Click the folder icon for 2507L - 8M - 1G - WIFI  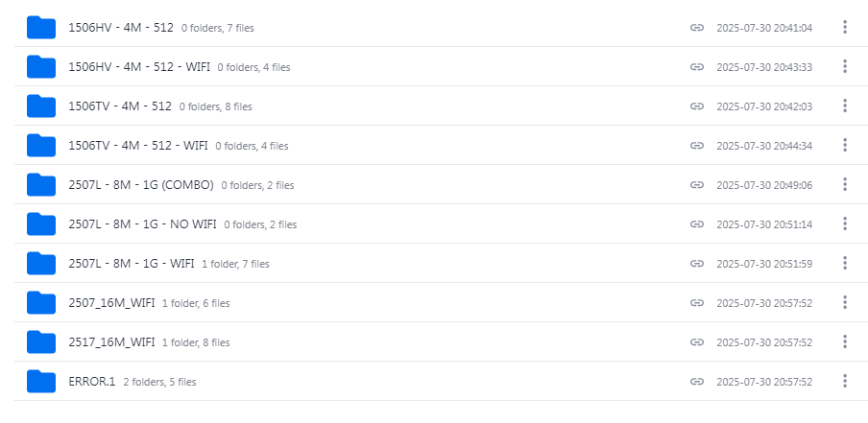pos(41,263)
